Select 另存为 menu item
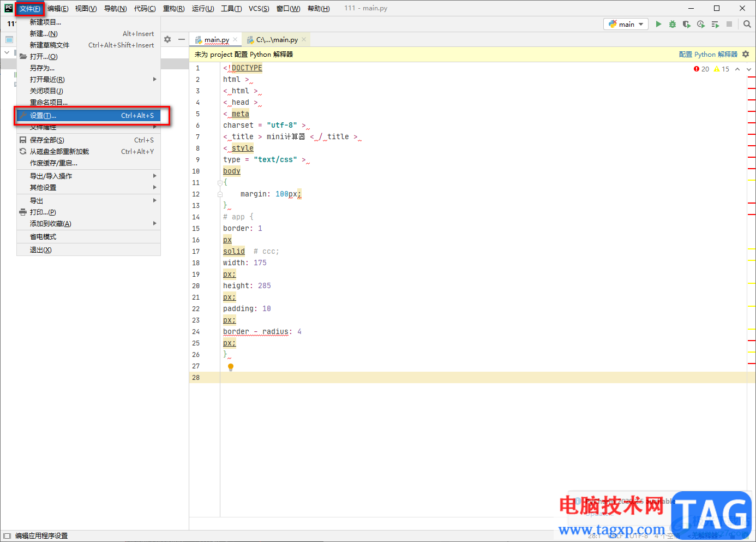Screen dimensions: 756x542 coord(89,68)
